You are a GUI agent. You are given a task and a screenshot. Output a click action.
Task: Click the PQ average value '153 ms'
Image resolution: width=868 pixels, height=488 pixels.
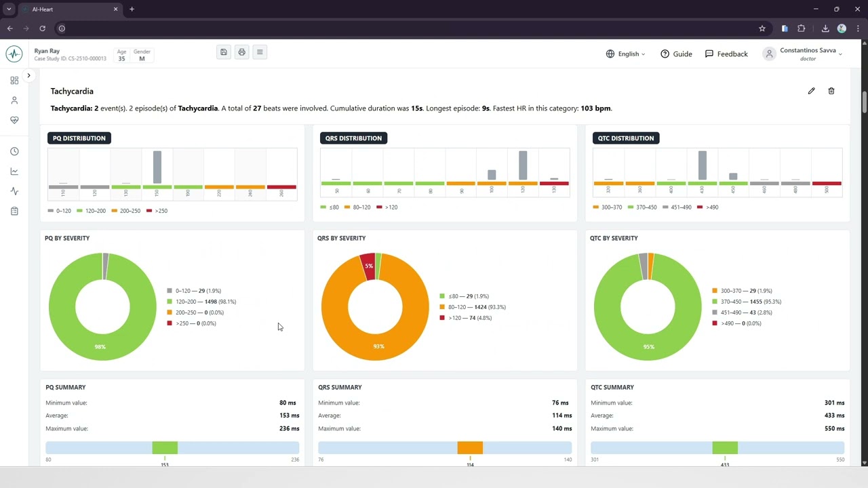290,415
